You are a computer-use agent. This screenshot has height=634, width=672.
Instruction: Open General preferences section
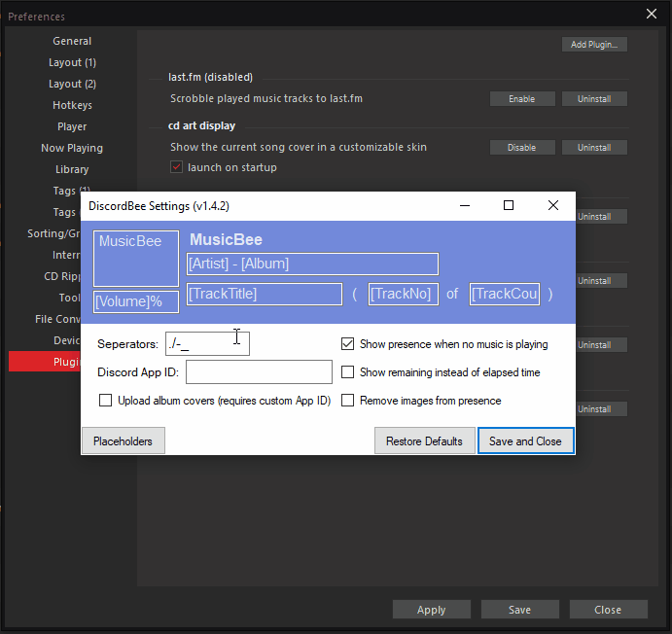pyautogui.click(x=72, y=41)
